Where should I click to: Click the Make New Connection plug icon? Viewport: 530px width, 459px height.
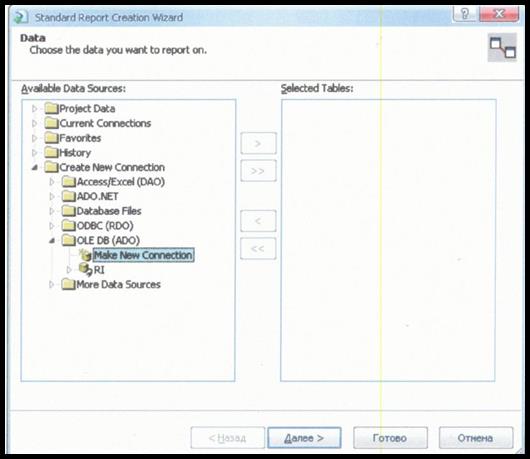point(86,255)
